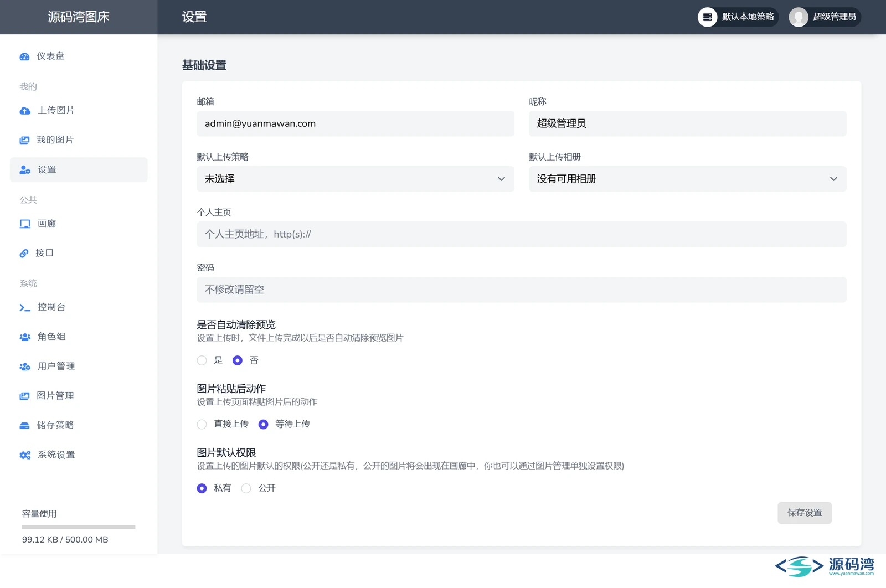Click the server icon in 默认本地策略 badge
Screen dimensions: 886x588
[707, 17]
